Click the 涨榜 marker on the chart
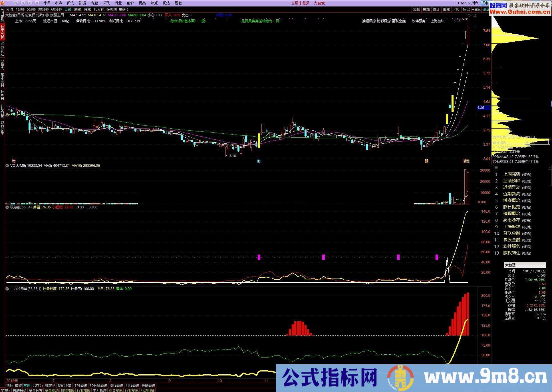 (466, 161)
